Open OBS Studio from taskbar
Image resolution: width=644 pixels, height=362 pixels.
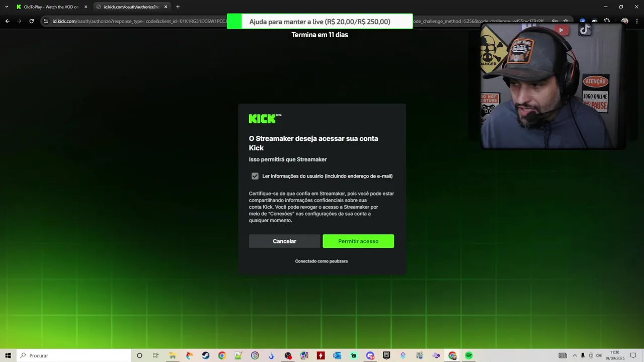pyautogui.click(x=288, y=355)
